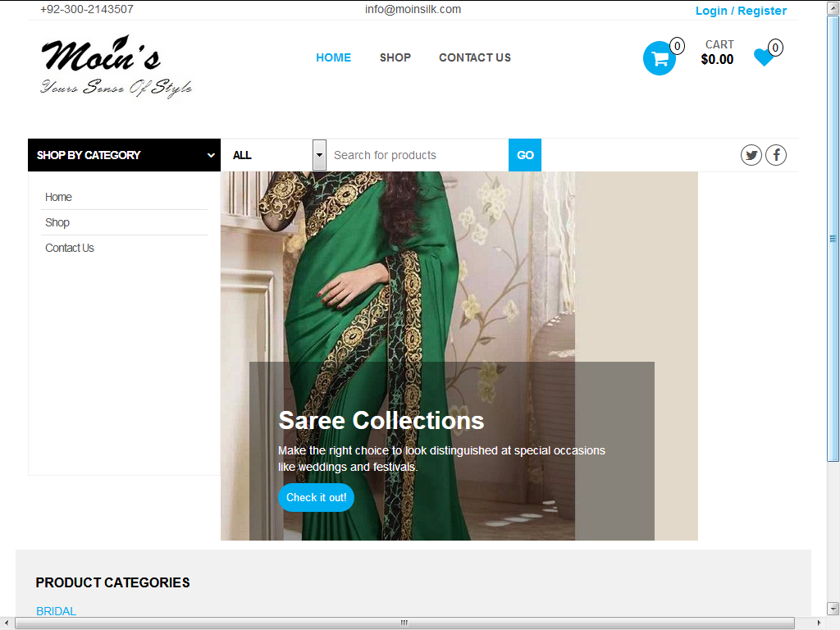This screenshot has width=840, height=630.
Task: Click the phone number +92-300-2143507
Action: (x=87, y=9)
